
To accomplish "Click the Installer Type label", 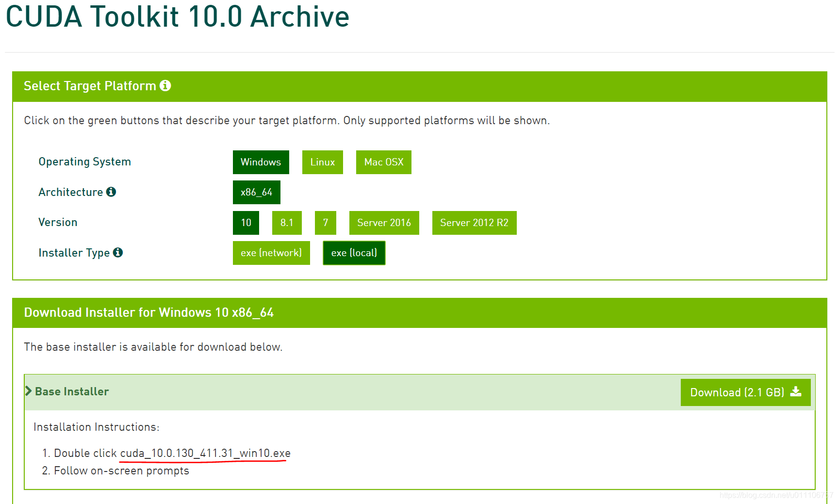I will pos(74,253).
